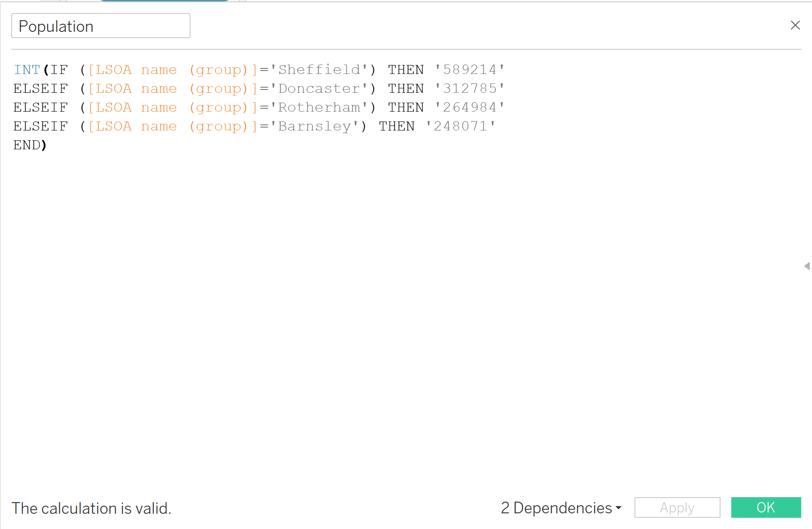Click the '312785' value in formula
Image resolution: width=812 pixels, height=529 pixels.
pos(469,88)
